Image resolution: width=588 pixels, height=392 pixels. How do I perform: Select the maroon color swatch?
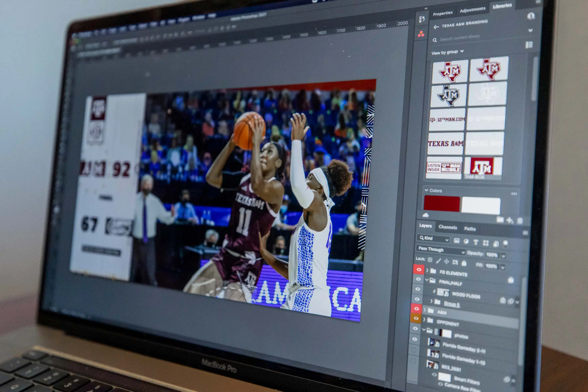pyautogui.click(x=442, y=203)
